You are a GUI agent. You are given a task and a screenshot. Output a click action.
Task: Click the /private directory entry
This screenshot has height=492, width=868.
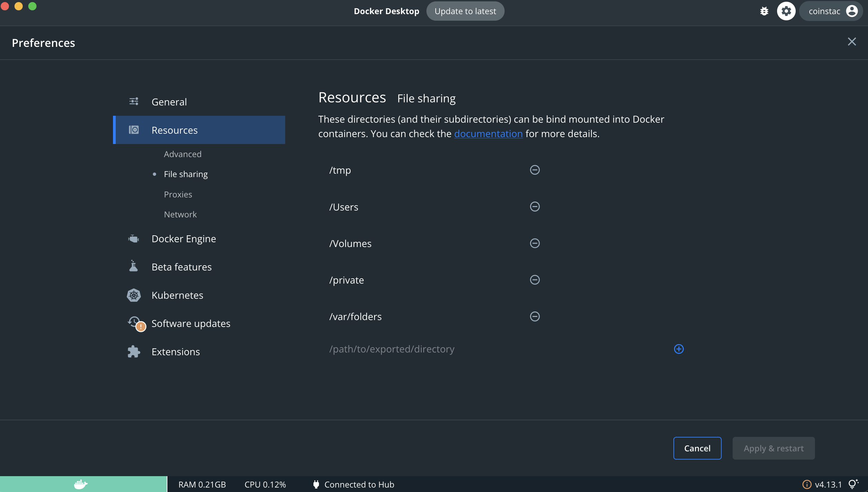(346, 280)
